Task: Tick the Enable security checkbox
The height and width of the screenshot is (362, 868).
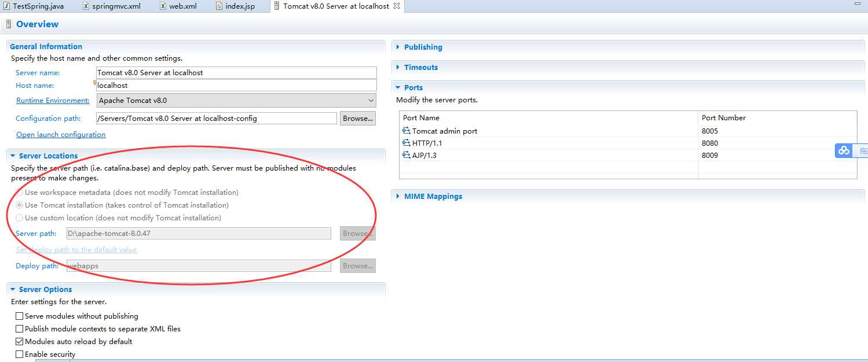Action: point(20,354)
